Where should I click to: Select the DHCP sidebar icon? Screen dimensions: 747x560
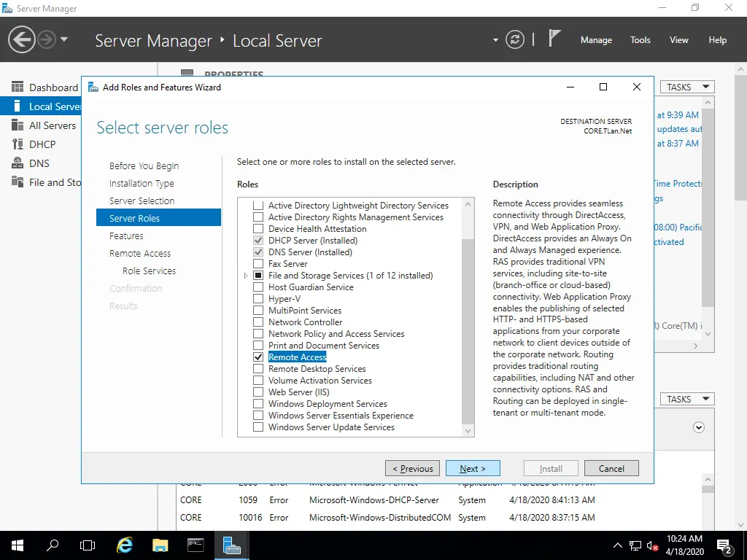point(18,144)
